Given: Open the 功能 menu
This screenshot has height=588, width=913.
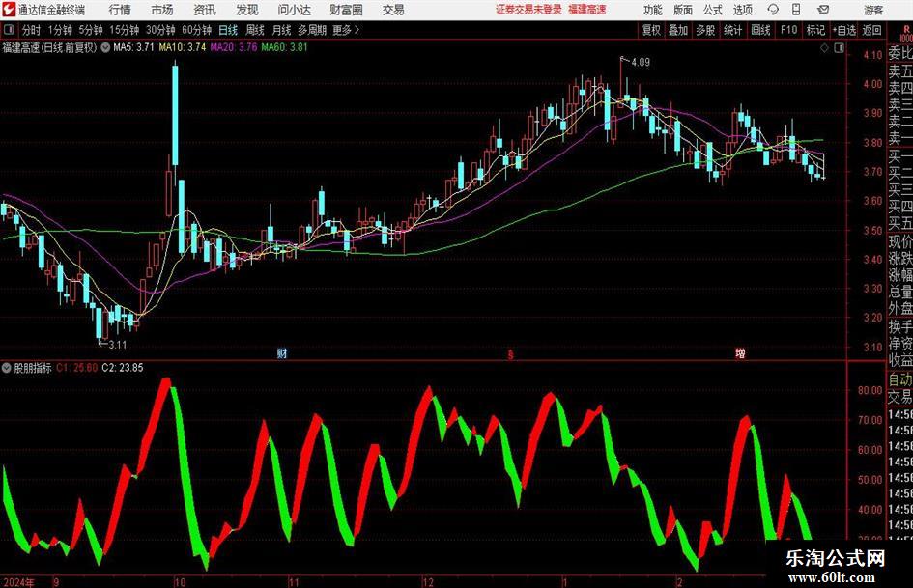Looking at the screenshot, I should click(653, 10).
